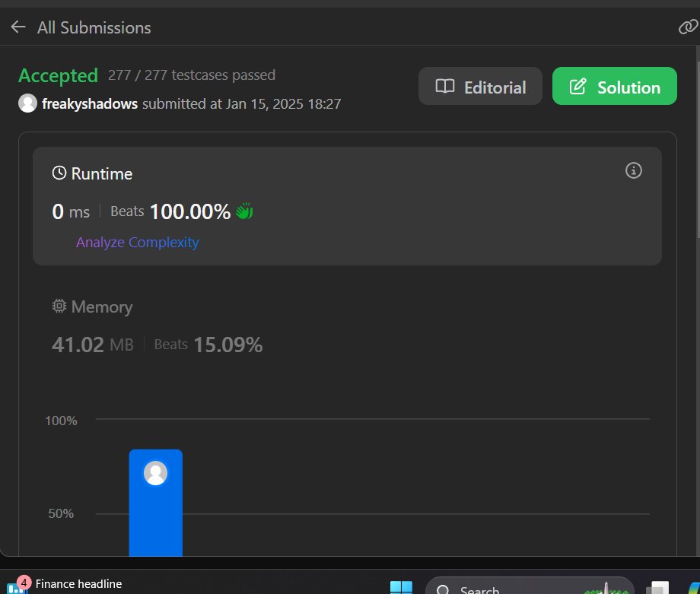Image resolution: width=700 pixels, height=594 pixels.
Task: Click the green Solution button
Action: point(614,87)
